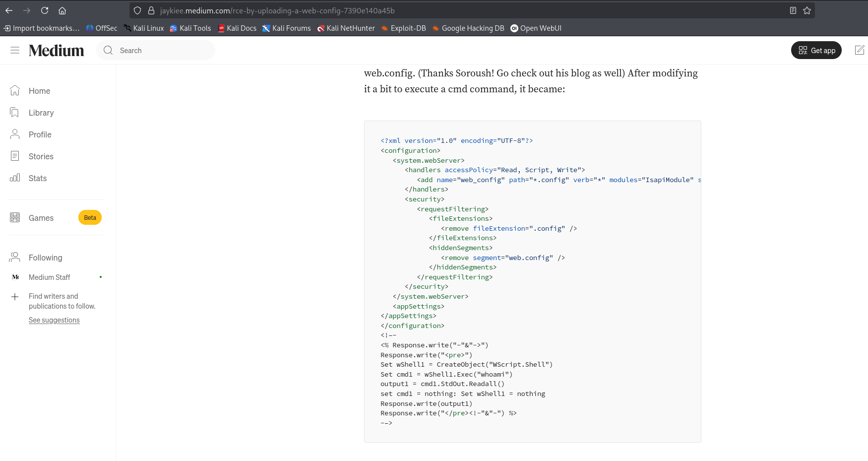The width and height of the screenshot is (868, 461).
Task: Click the 'Response.write(output1)' code line
Action: click(x=427, y=403)
